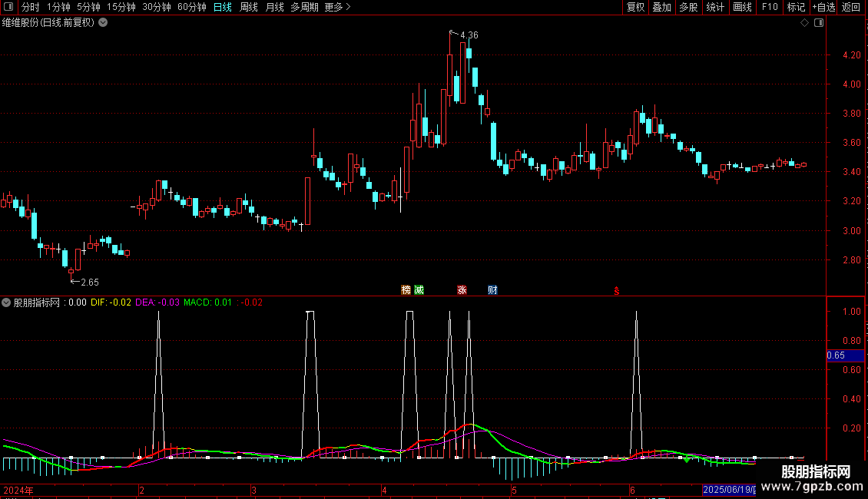Click the 2.80 price axis label
Screen dimensions: 868x499
point(851,260)
